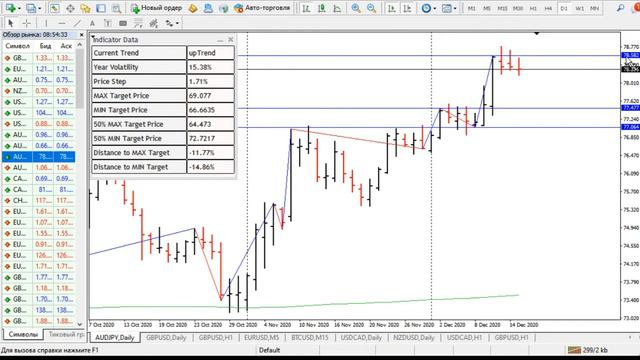Minimize the Indicator Data panel

coord(220,40)
